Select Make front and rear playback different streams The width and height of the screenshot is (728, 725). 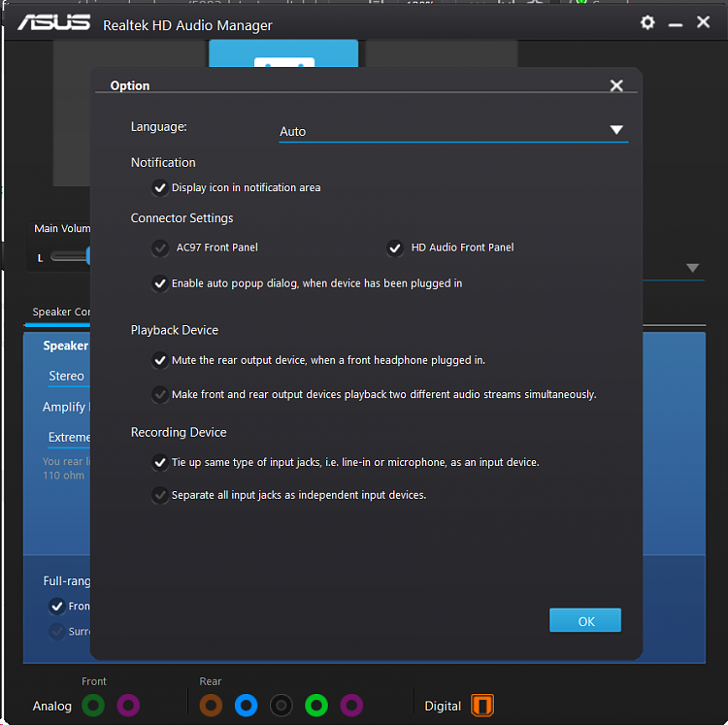tap(160, 394)
